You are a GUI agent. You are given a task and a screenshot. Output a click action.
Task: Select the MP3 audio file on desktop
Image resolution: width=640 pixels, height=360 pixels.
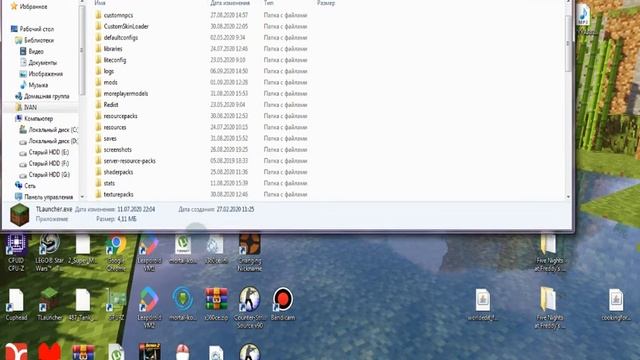584,20
